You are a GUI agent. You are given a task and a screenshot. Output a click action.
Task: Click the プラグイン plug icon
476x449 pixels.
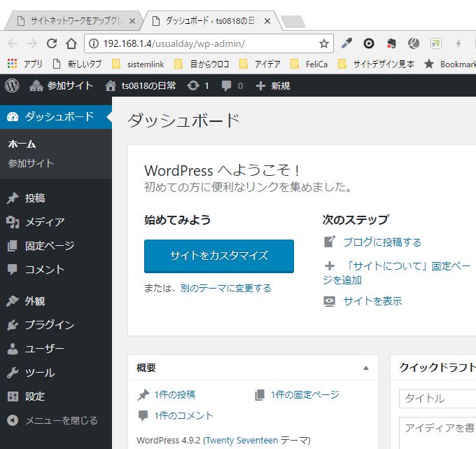coord(13,325)
